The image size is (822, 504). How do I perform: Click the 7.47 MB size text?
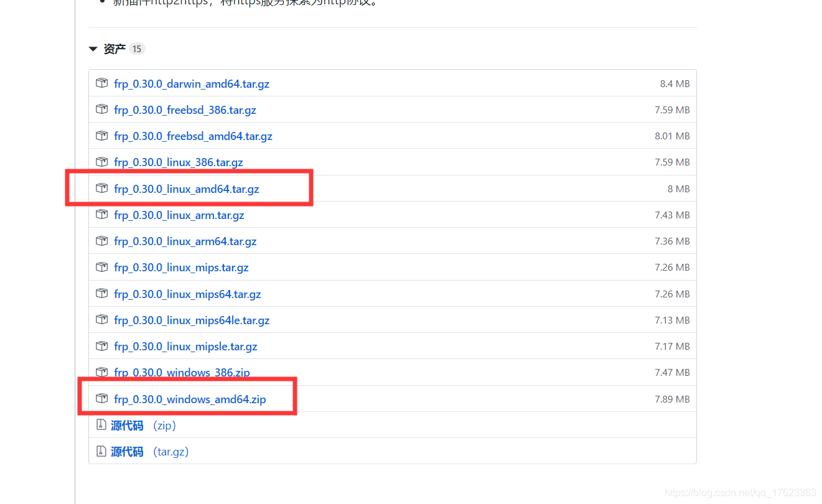(x=672, y=372)
